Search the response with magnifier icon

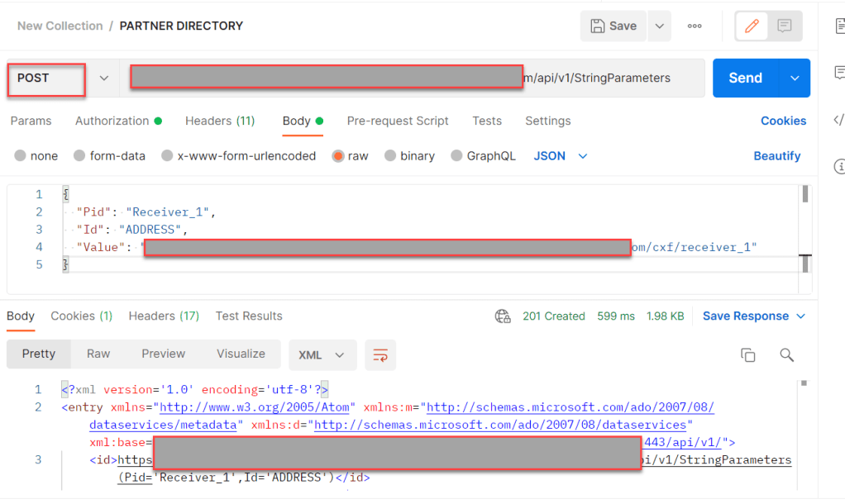tap(786, 354)
